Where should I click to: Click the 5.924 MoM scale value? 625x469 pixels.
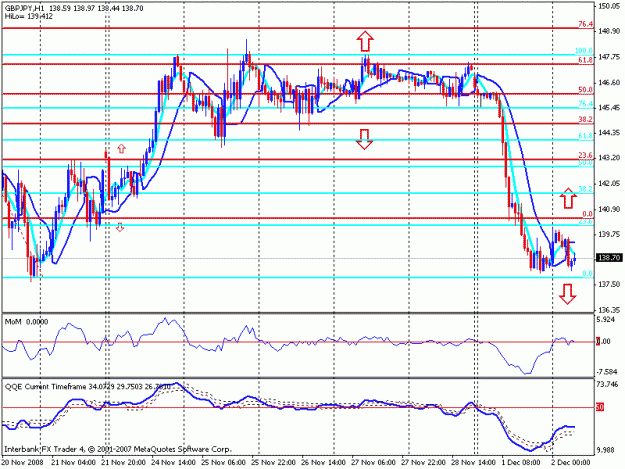tap(607, 319)
